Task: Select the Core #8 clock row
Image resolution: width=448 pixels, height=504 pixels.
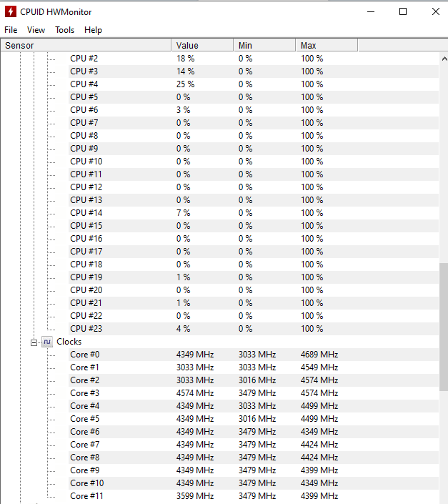Action: (254, 458)
